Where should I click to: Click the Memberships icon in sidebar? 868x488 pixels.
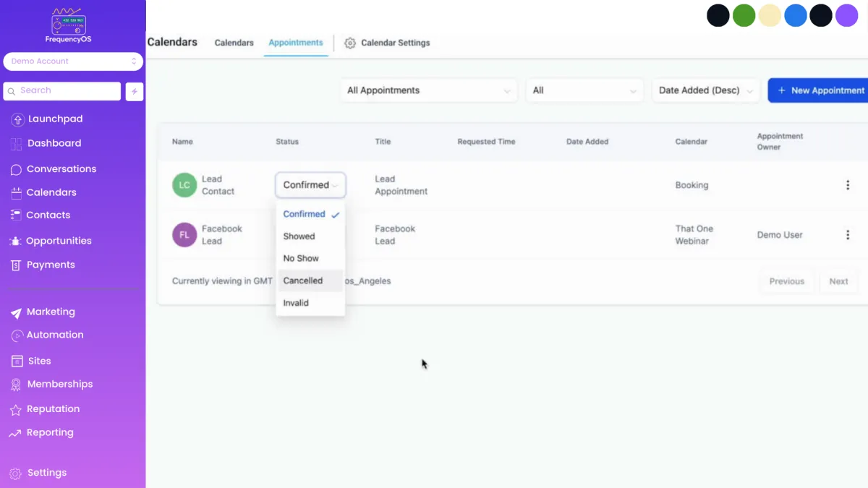pyautogui.click(x=16, y=385)
